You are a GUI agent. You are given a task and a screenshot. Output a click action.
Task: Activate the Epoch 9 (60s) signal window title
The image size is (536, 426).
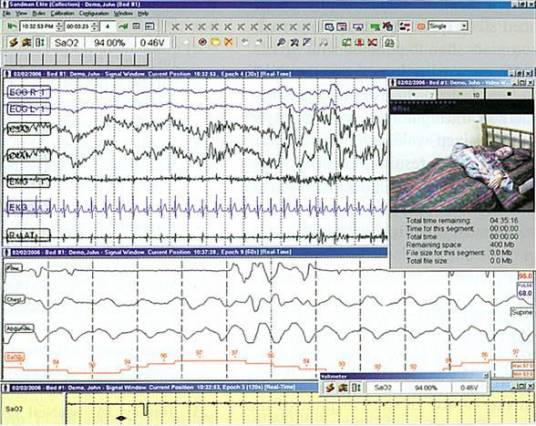tap(195, 252)
